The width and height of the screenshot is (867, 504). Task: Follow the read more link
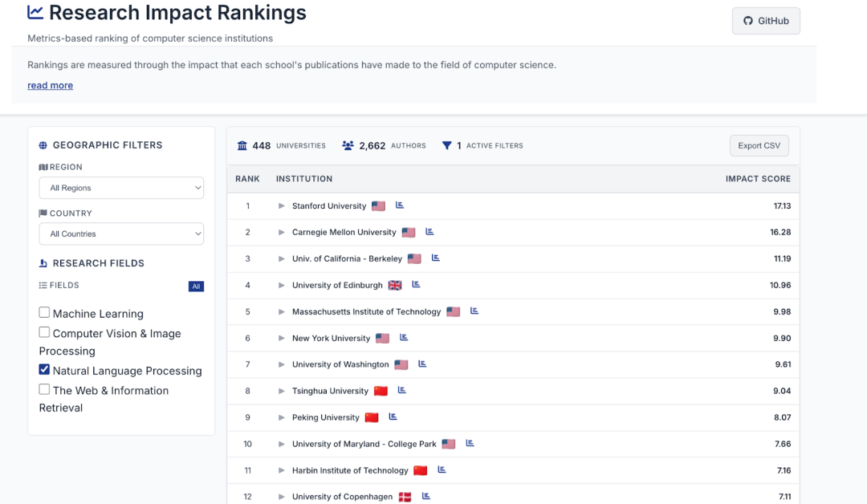click(x=50, y=86)
